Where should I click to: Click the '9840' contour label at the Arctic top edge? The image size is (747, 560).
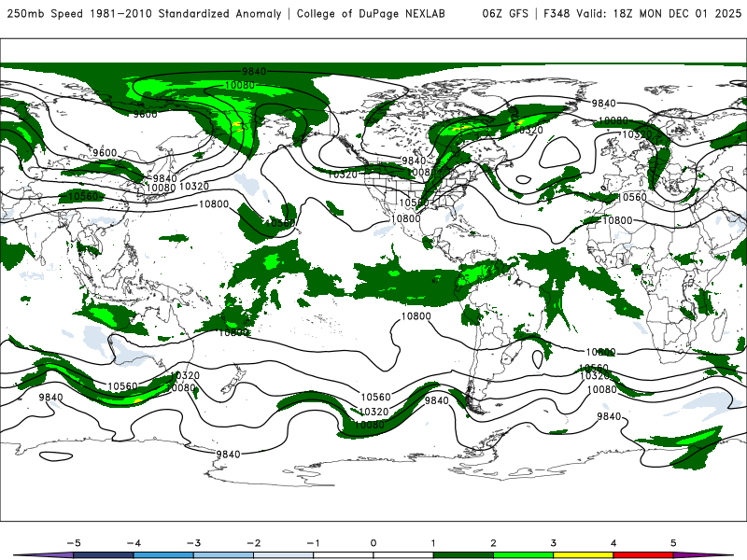254,72
